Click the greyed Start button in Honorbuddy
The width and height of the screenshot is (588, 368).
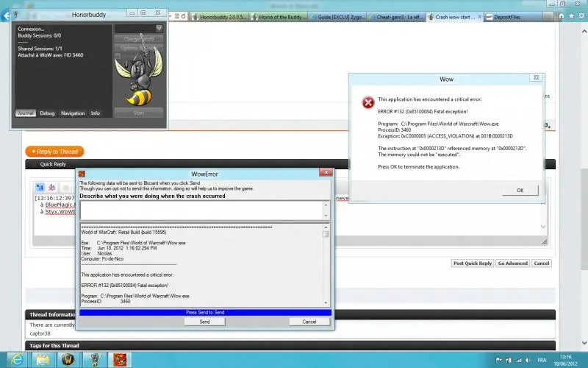coord(138,113)
